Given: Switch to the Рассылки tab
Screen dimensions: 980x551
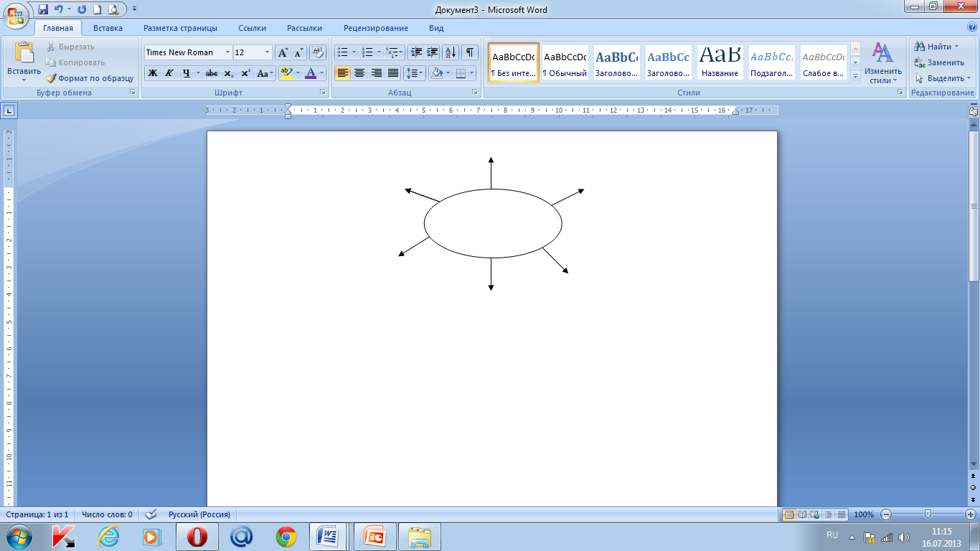Looking at the screenshot, I should (x=304, y=28).
